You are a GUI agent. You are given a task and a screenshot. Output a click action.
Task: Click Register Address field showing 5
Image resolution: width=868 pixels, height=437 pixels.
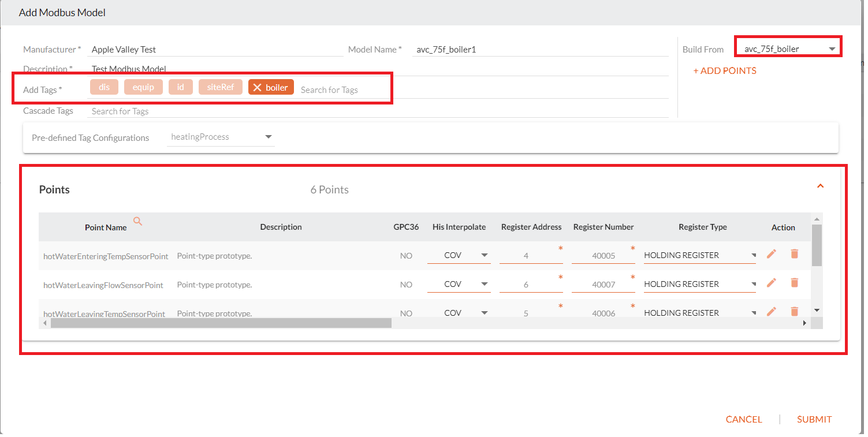[531, 312]
